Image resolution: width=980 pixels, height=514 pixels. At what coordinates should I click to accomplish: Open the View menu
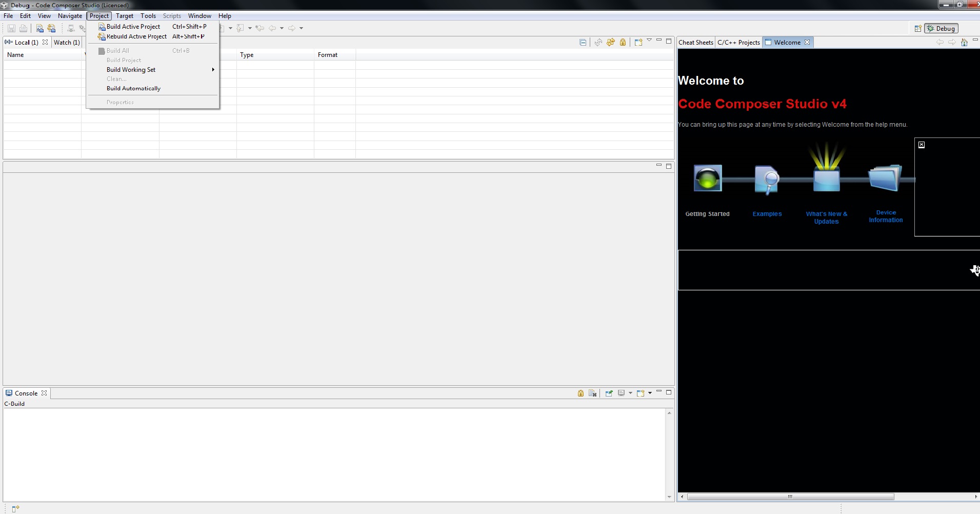point(44,16)
